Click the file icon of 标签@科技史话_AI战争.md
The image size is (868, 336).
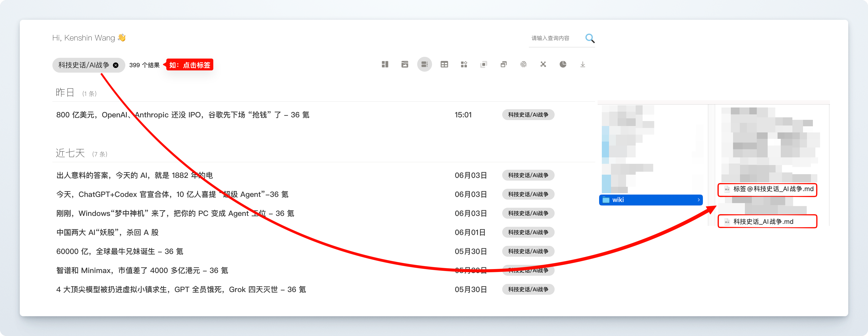[727, 189]
